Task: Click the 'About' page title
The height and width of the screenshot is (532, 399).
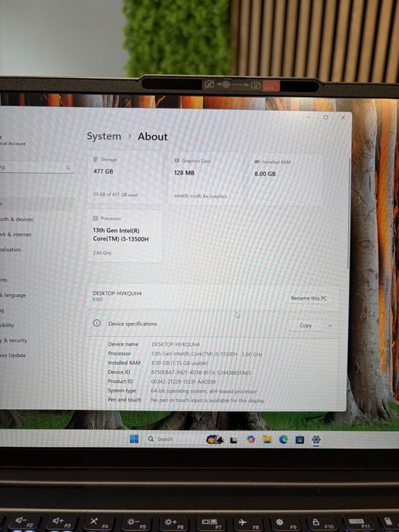Action: click(153, 137)
